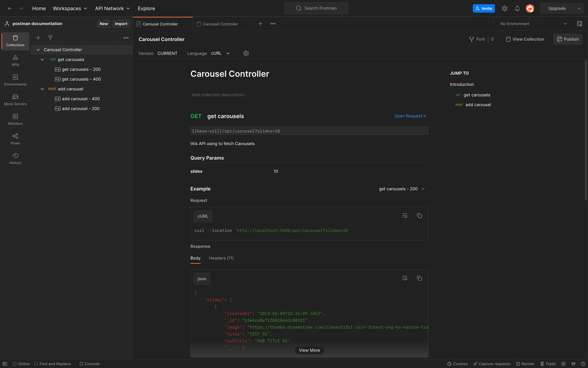The height and width of the screenshot is (368, 588).
Task: Open sidebar more options ellipsis
Action: coord(126,38)
